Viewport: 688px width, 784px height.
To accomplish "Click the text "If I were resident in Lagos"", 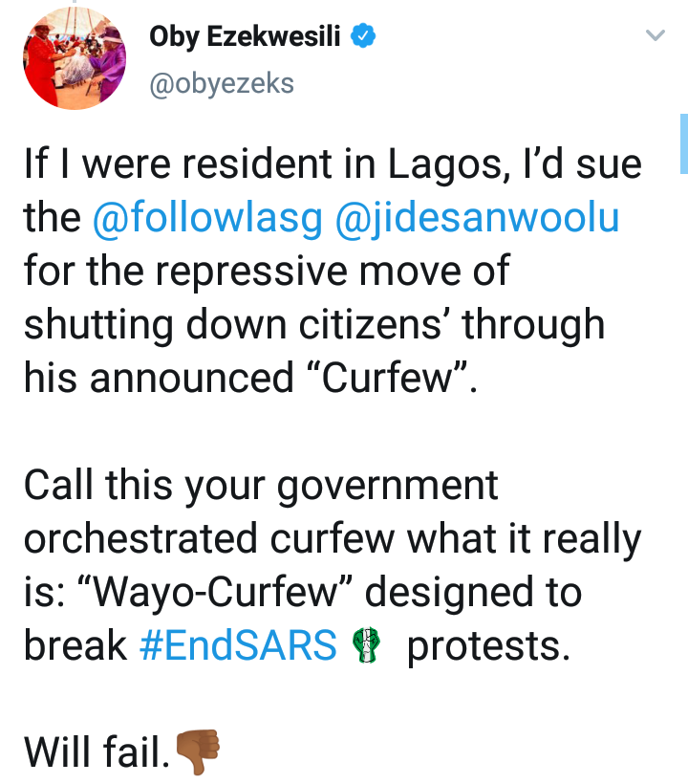I will (x=263, y=164).
